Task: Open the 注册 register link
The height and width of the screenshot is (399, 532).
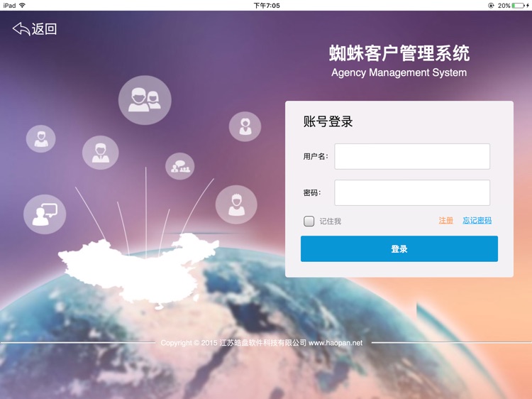Action: pyautogui.click(x=446, y=221)
